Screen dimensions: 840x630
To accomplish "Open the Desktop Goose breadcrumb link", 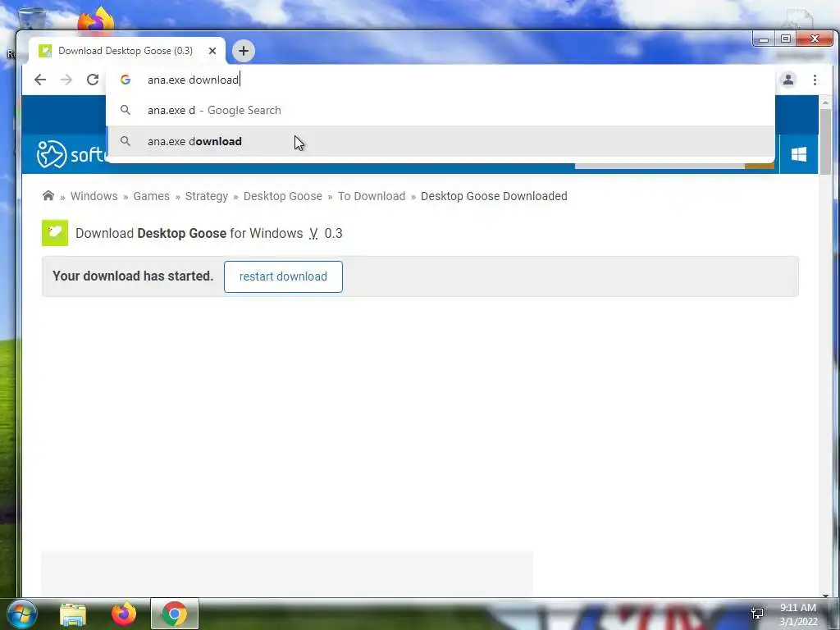I will 283,196.
